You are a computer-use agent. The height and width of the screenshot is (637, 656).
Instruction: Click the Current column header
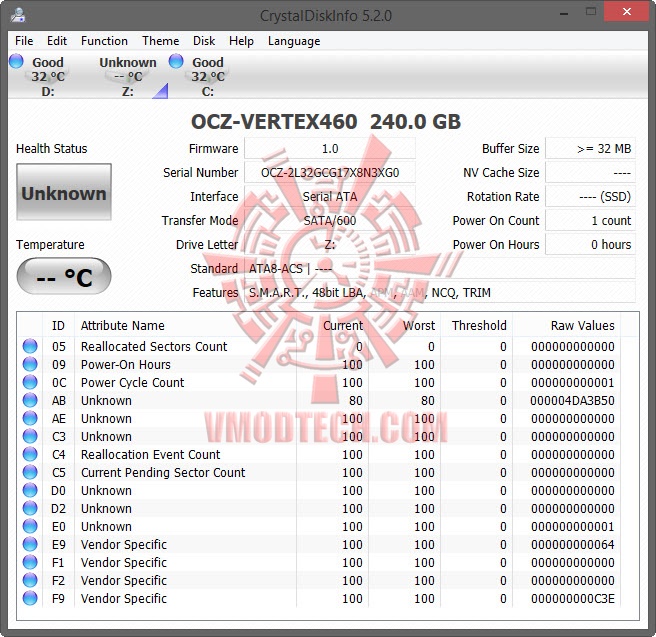click(x=332, y=325)
